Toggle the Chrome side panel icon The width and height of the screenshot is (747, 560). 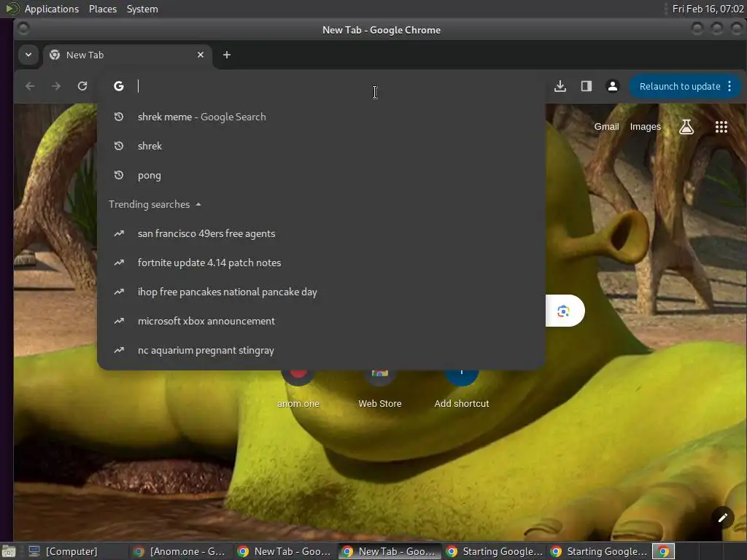click(x=587, y=86)
